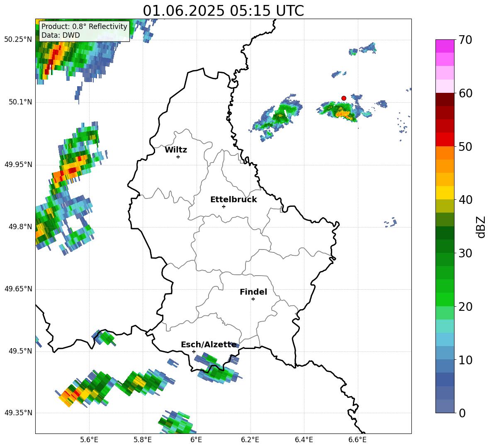Click the 40 value on the colorbar
Image resolution: width=491 pixels, height=448 pixels.
465,200
